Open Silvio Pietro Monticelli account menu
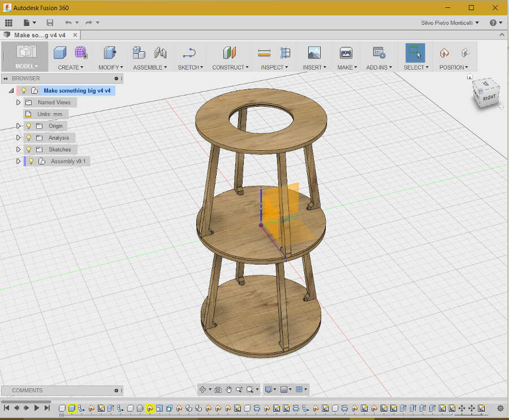Viewport: 509px width, 420px height. tap(450, 23)
